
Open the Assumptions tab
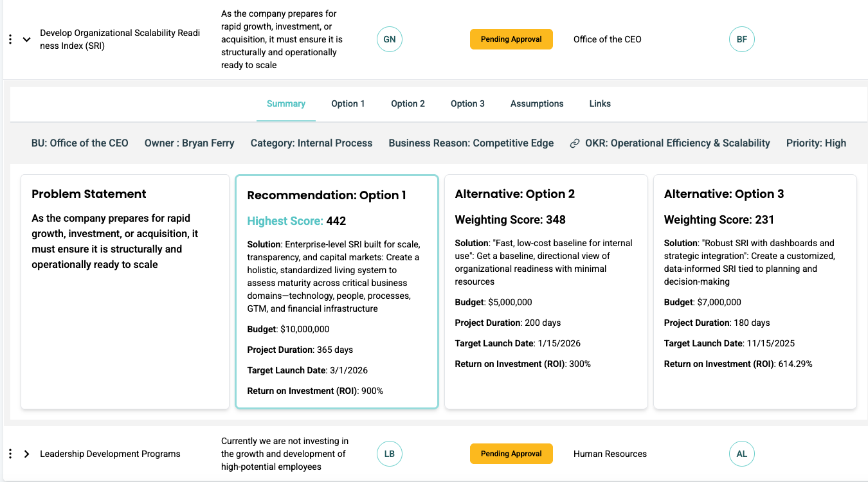click(537, 103)
